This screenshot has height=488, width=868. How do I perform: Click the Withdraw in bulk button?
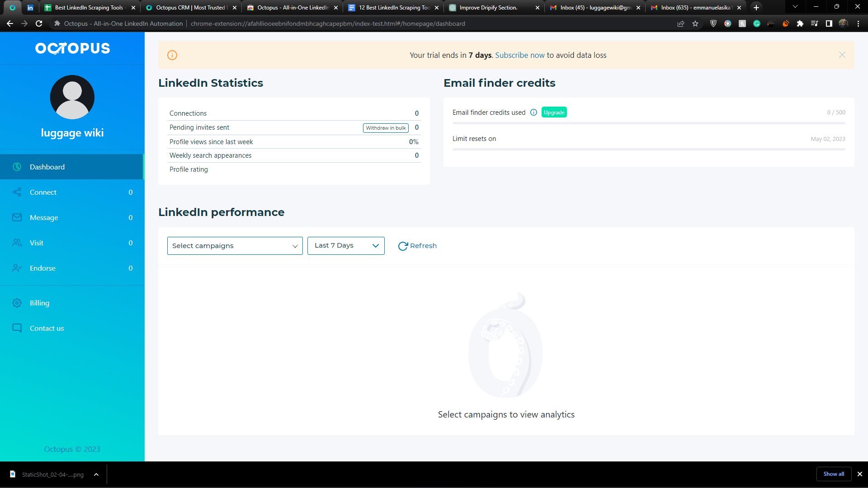tap(386, 128)
